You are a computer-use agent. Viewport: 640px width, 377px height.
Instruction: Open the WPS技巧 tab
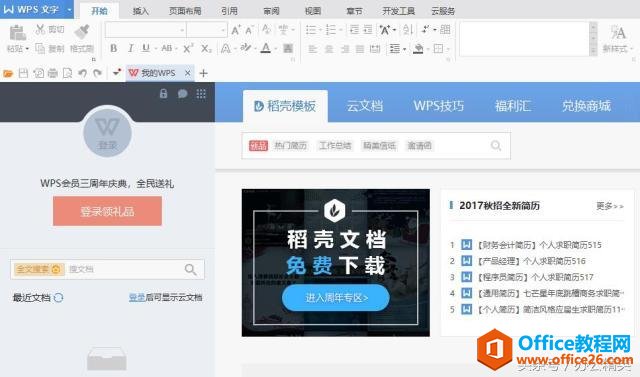[439, 106]
